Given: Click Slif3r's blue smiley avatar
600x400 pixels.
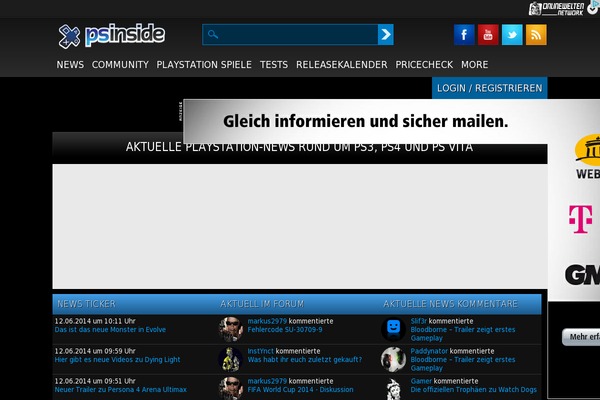Looking at the screenshot, I should 393,329.
